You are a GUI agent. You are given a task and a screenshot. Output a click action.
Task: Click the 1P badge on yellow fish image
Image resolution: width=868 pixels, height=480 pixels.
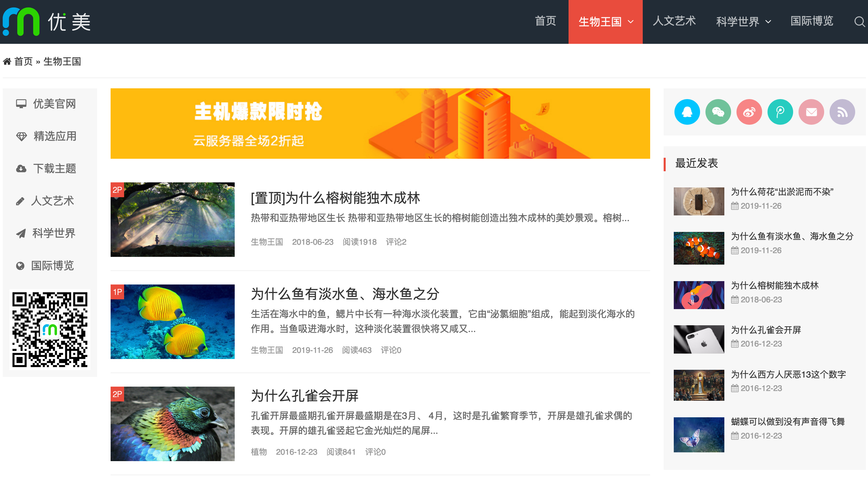coord(117,292)
